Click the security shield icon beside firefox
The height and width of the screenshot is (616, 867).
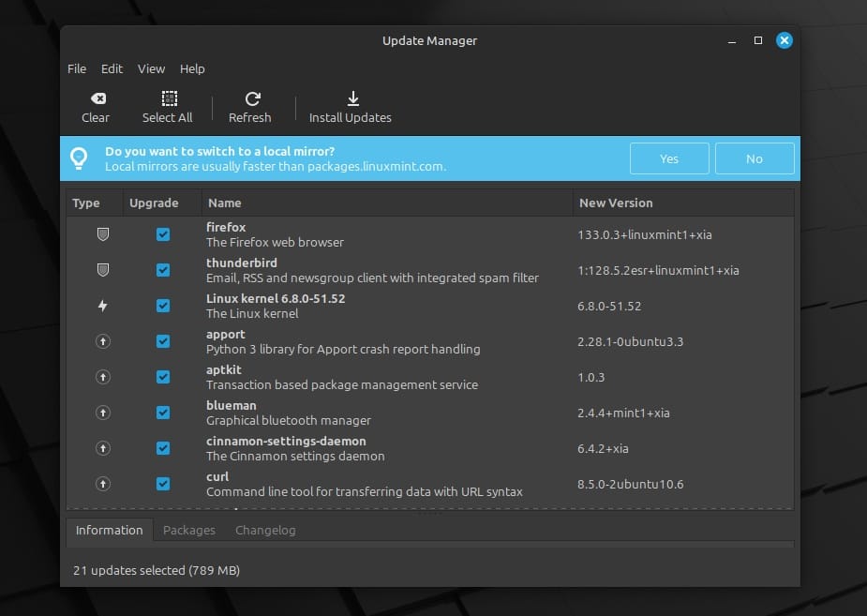coord(103,234)
